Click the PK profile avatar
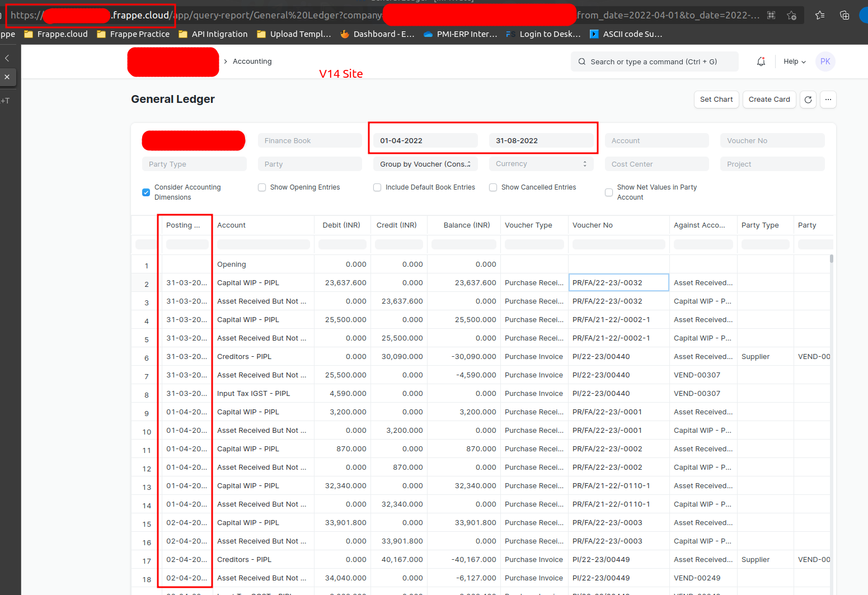Viewport: 868px width, 595px height. click(x=825, y=62)
